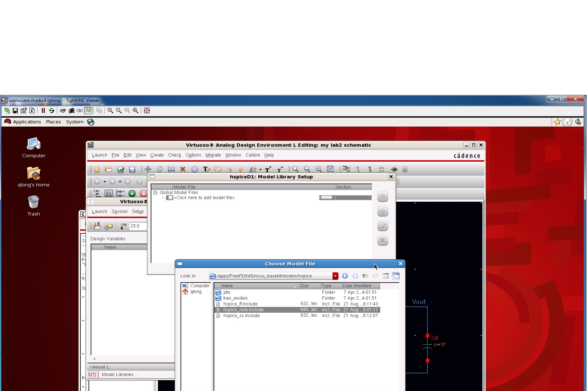Click the red Pause icon in TightVNC toolbar
Image resolution: width=588 pixels, height=391 pixels.
tap(43, 111)
